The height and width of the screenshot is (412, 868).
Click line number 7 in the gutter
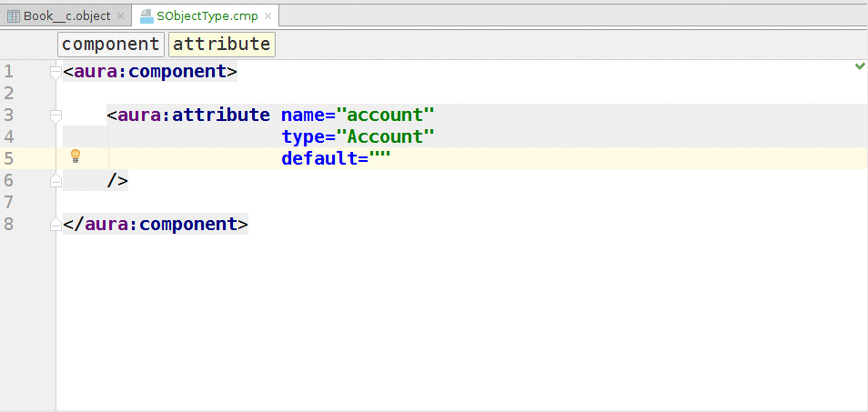coord(9,202)
